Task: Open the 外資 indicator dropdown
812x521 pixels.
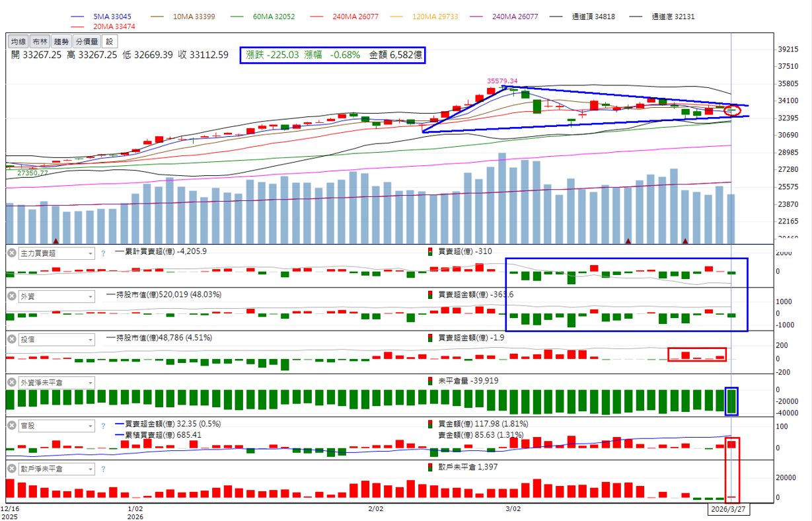Action: click(57, 296)
